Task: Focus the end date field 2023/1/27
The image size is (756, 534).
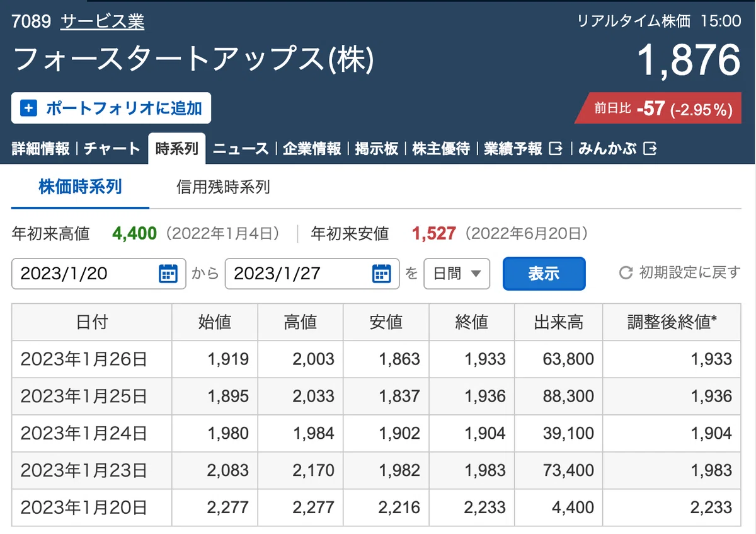Action: coord(312,274)
